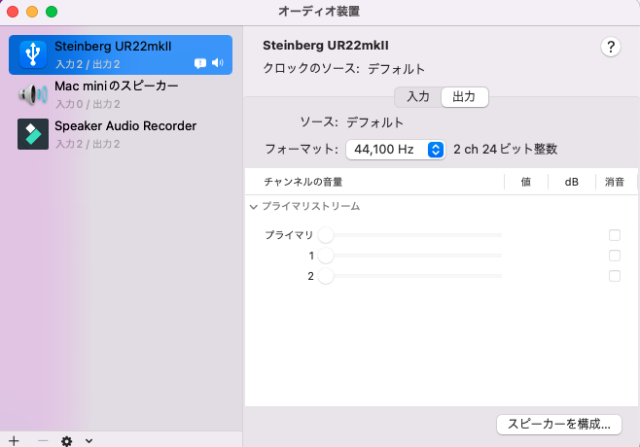
Task: Click the ソース: デフォルト label
Action: pyautogui.click(x=351, y=122)
